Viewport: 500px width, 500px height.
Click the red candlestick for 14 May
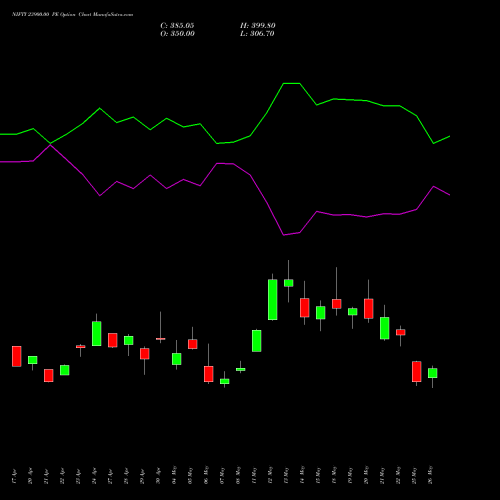tap(305, 308)
